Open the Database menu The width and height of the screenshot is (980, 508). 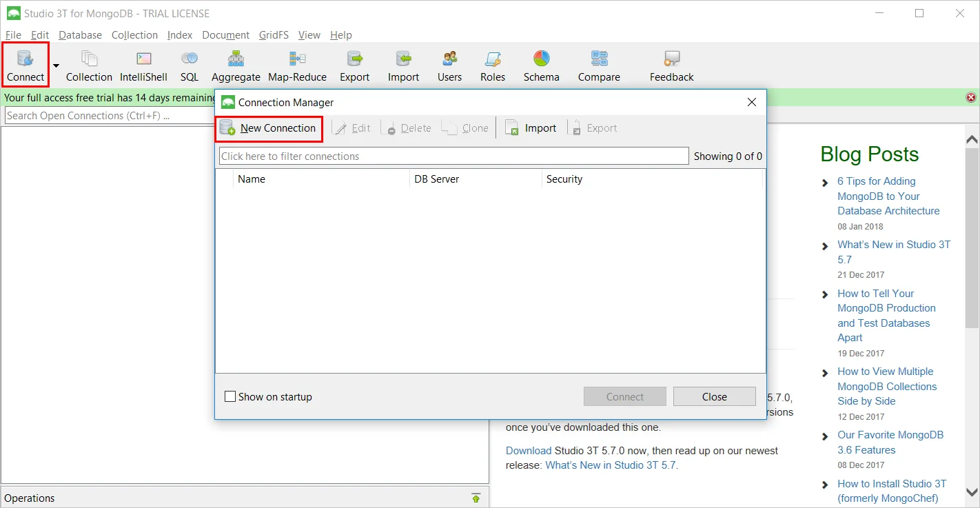click(x=80, y=35)
